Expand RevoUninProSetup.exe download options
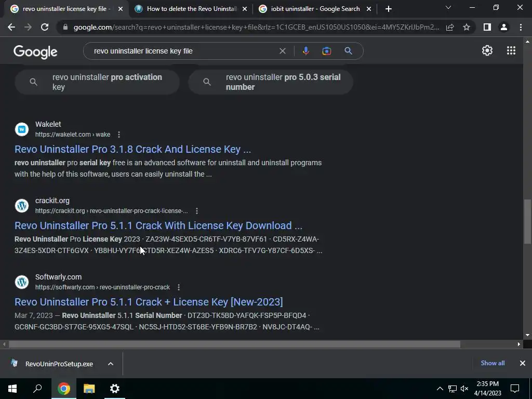 click(111, 364)
